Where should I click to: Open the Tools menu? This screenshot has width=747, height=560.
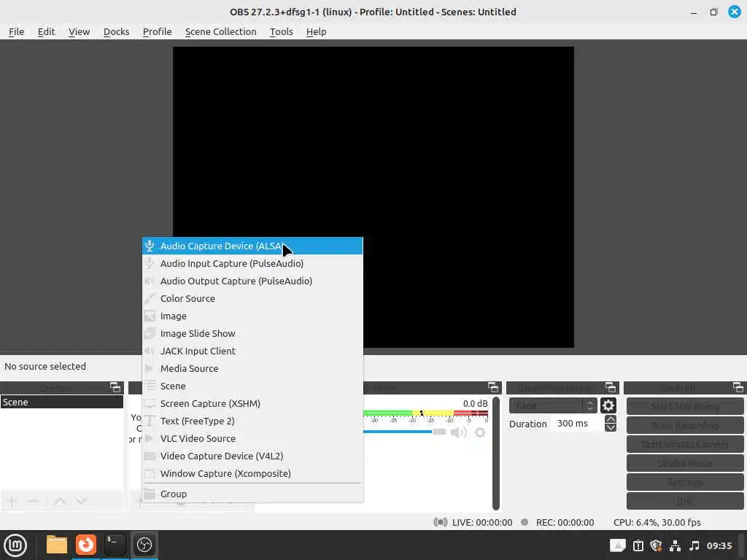[x=281, y=31]
